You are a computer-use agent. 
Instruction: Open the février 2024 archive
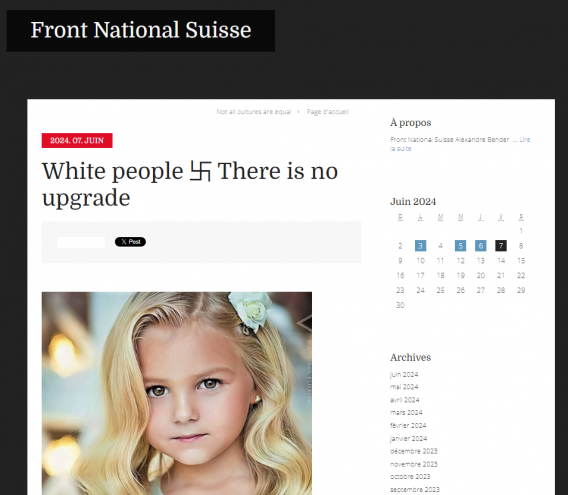tap(408, 425)
